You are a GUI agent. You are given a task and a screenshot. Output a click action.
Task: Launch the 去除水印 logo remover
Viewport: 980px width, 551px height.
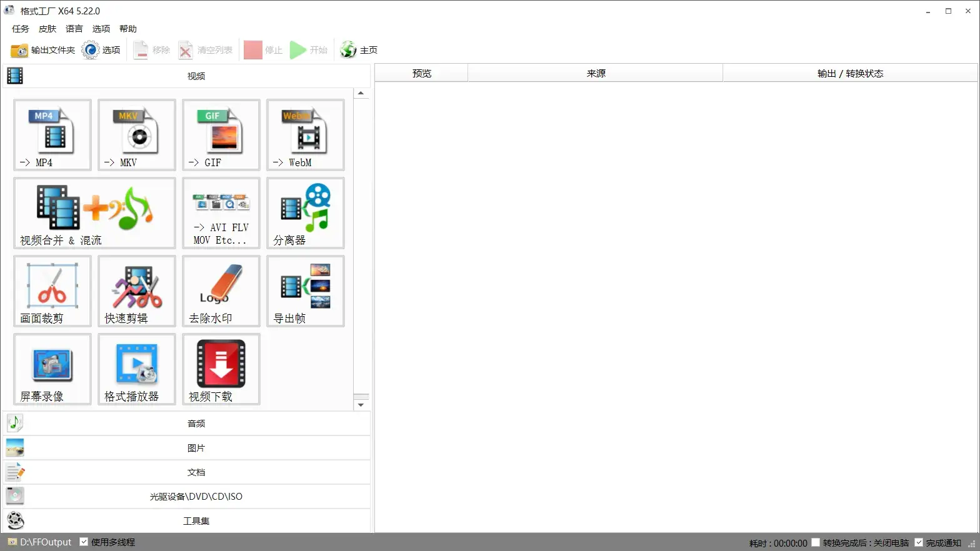[x=221, y=291]
